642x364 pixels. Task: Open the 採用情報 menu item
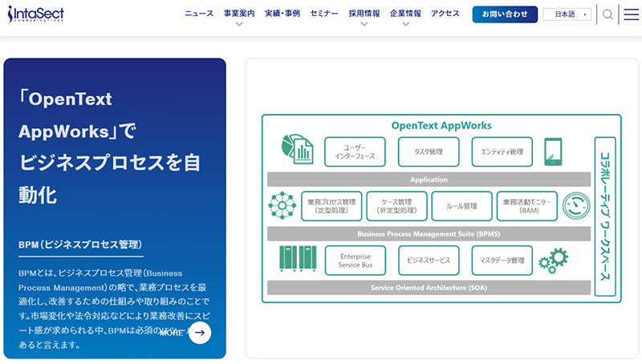click(364, 14)
